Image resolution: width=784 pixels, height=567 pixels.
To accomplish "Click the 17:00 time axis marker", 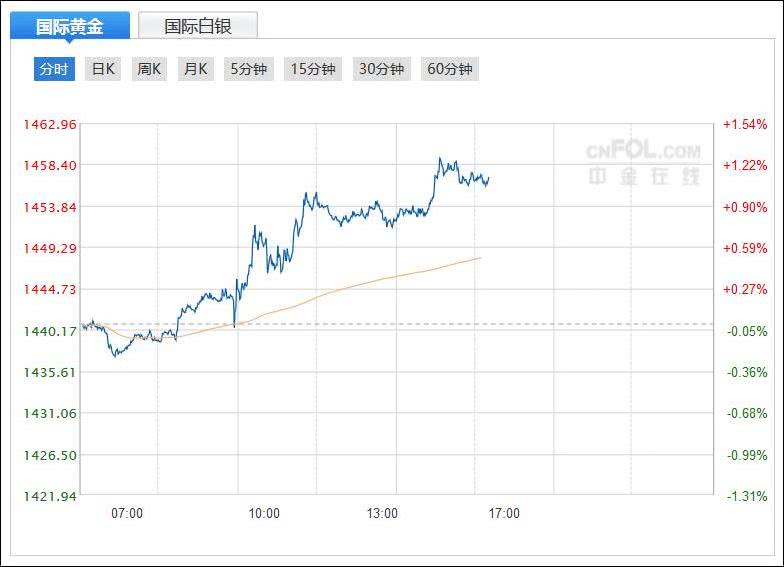I will 503,514.
